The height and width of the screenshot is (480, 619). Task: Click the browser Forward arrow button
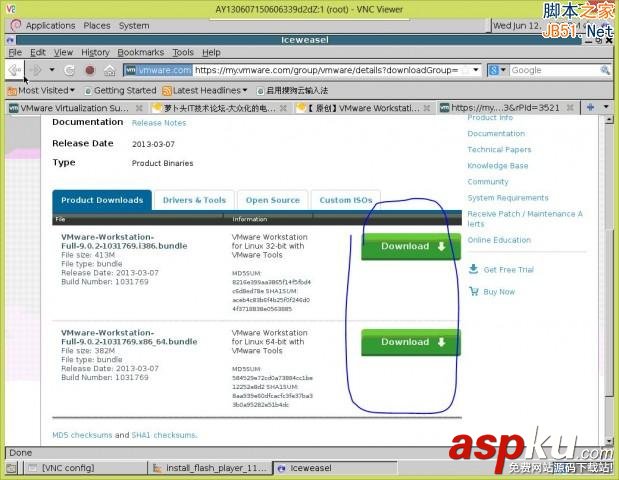click(x=36, y=70)
